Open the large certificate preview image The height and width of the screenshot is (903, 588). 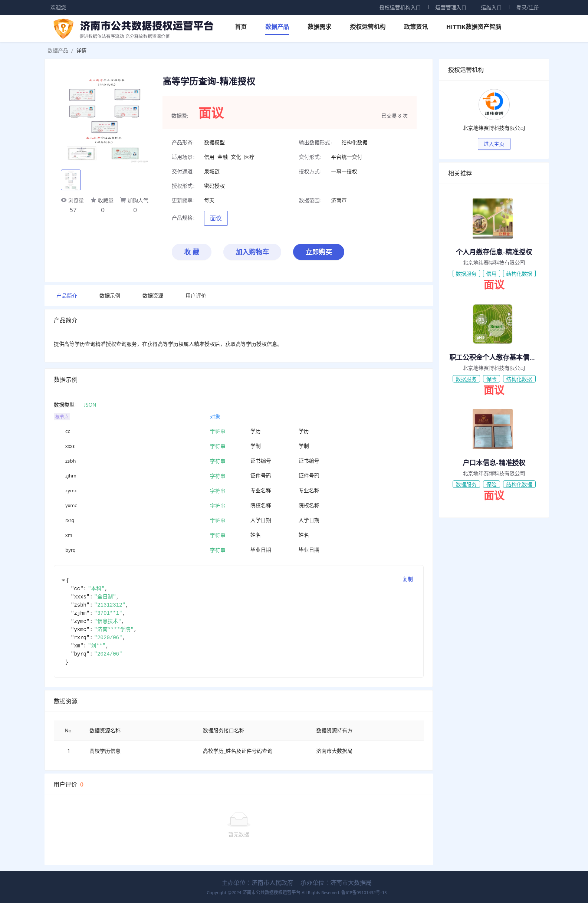105,120
